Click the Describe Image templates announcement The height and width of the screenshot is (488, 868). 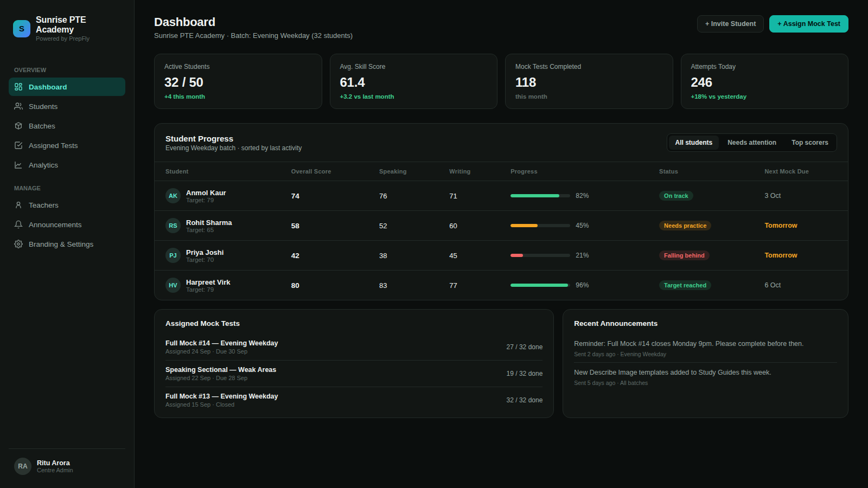tap(705, 377)
